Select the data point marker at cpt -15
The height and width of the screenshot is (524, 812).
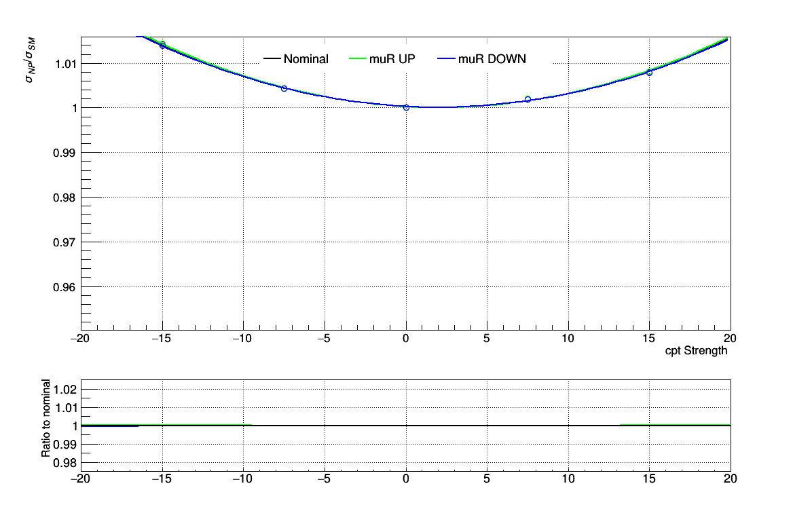point(162,45)
